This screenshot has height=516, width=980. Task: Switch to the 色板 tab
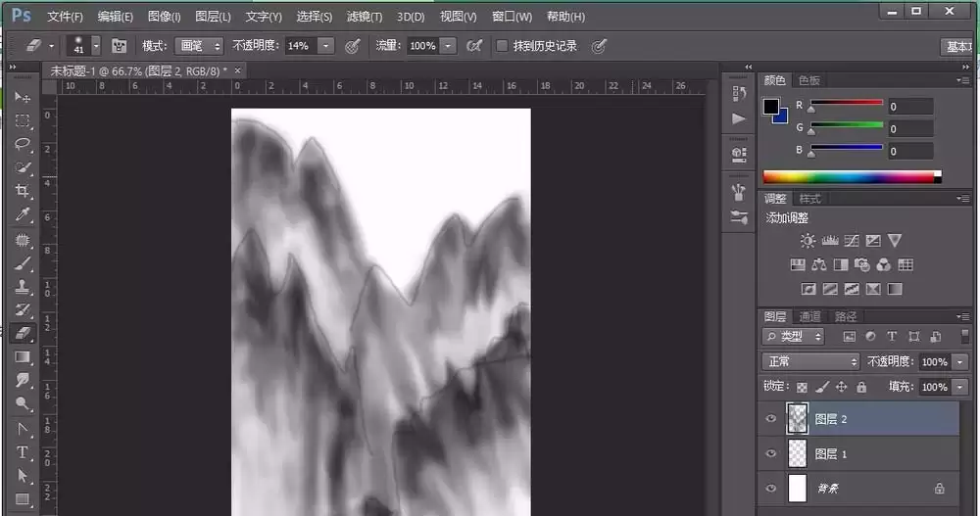tap(809, 80)
